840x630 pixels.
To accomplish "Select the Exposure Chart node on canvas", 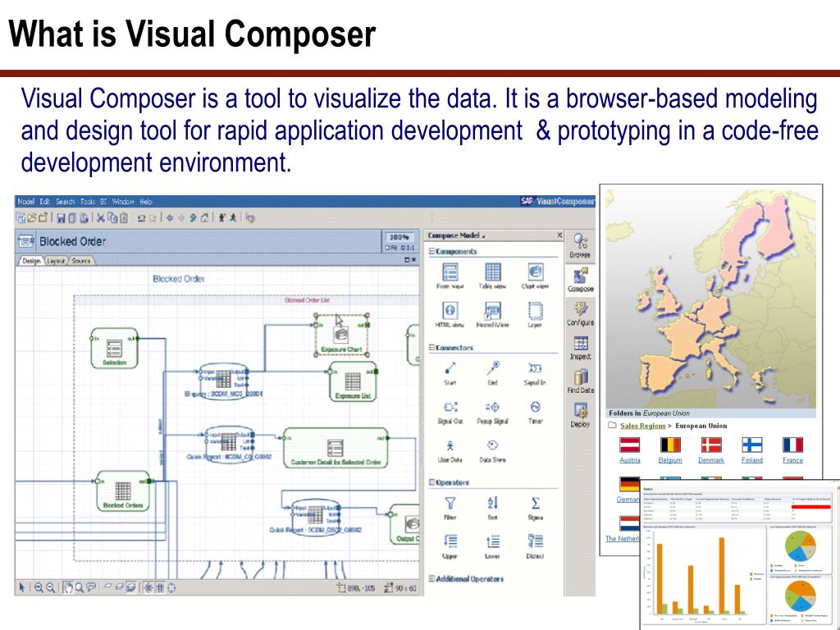I will [342, 336].
